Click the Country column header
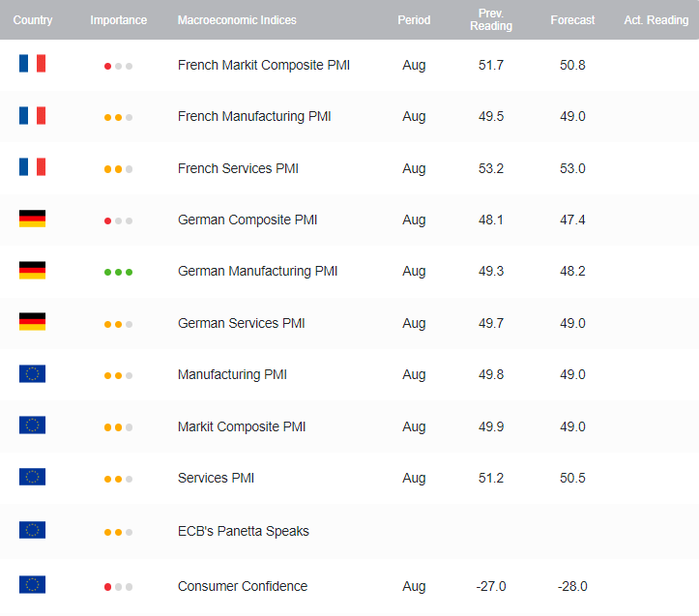The width and height of the screenshot is (699, 616). tap(33, 20)
